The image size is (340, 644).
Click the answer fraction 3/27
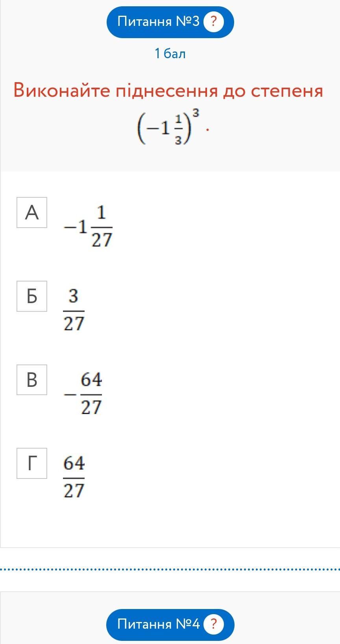click(74, 310)
